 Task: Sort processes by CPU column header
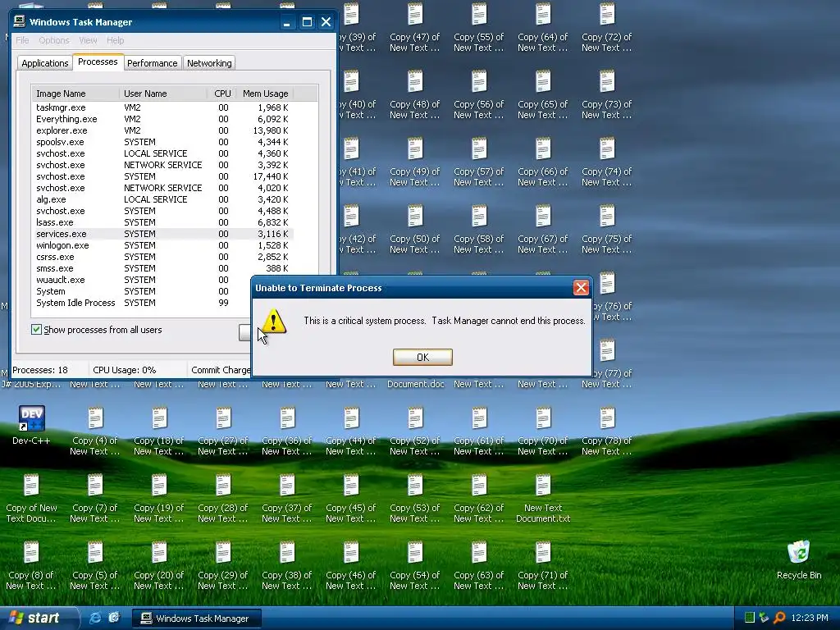coord(222,94)
